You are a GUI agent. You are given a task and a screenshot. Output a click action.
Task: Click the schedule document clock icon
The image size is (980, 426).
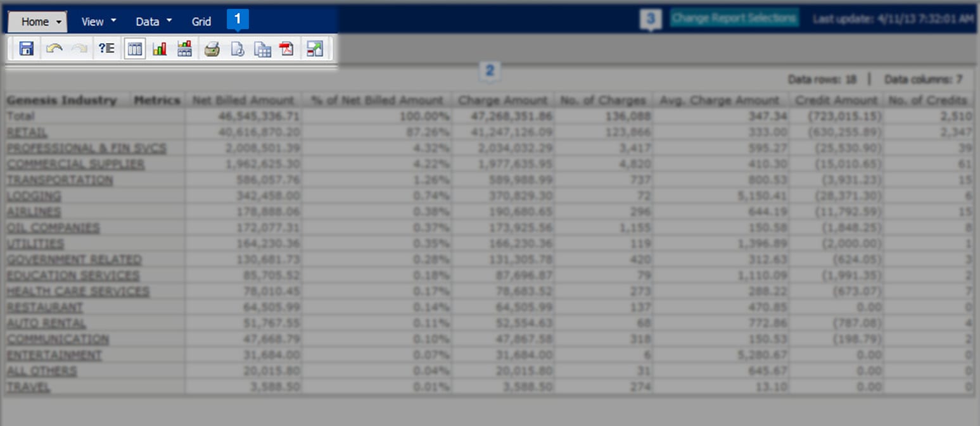[237, 49]
